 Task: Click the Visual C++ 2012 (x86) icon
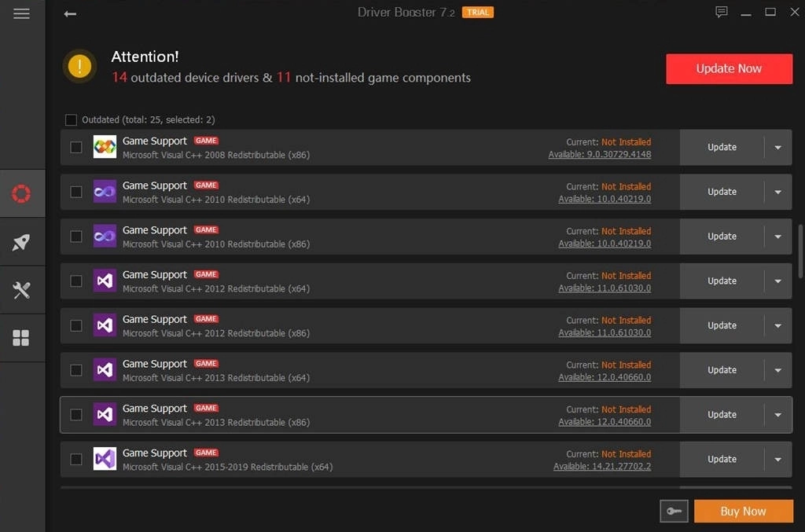[x=105, y=326]
